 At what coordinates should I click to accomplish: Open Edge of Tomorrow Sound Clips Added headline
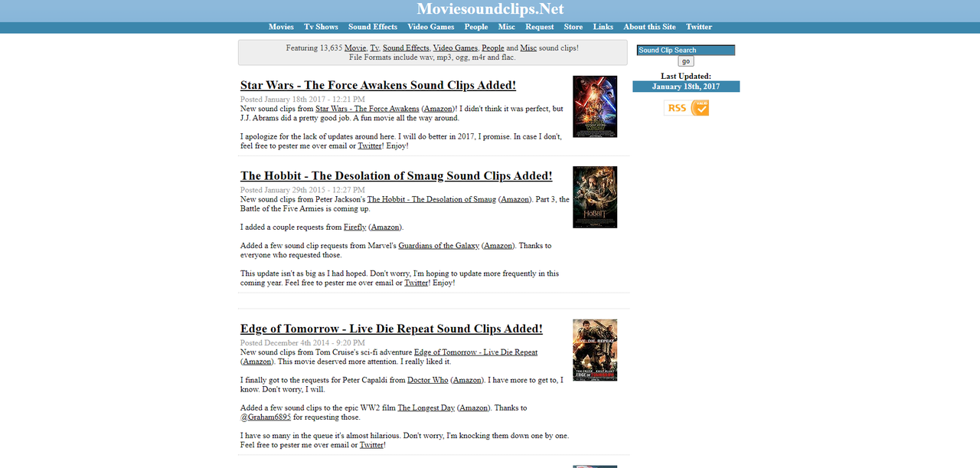(x=391, y=329)
